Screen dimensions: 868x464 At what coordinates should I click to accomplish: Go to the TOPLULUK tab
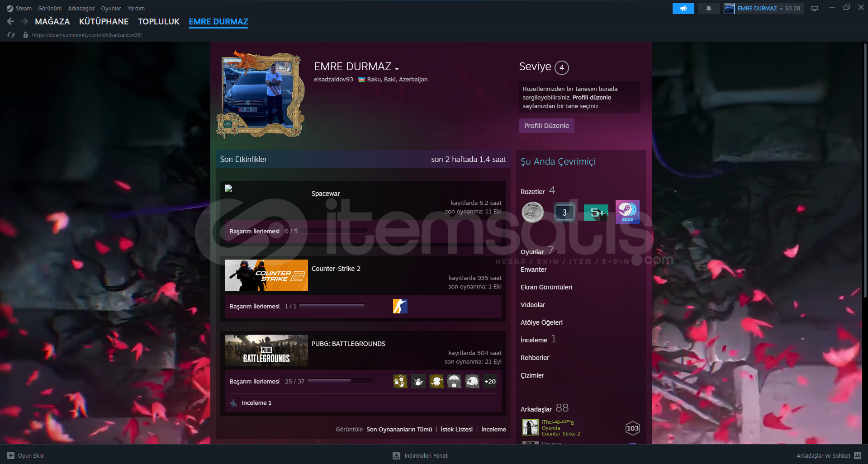159,22
